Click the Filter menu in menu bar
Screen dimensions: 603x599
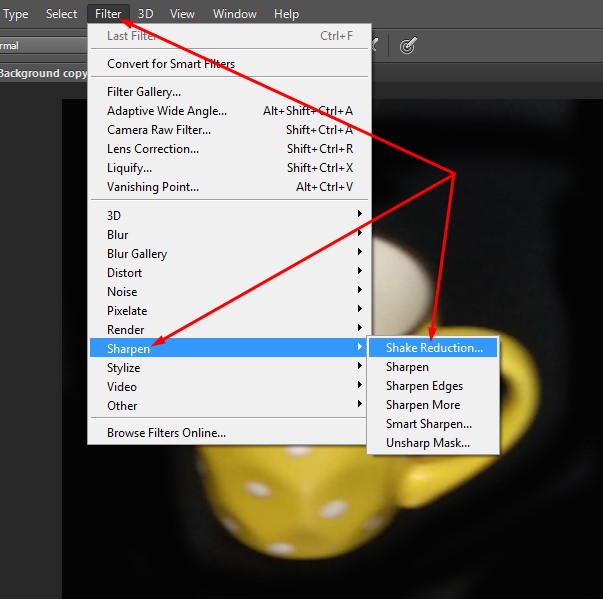point(108,14)
